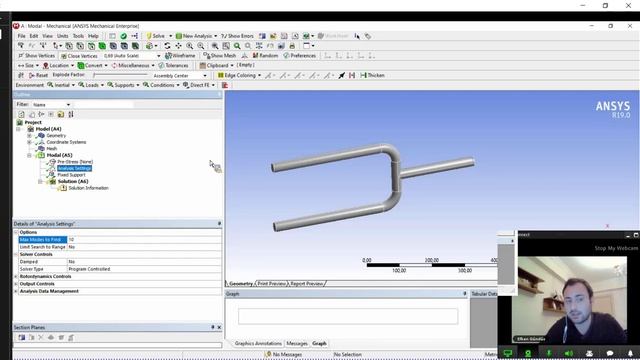
Task: Click the black arrow icon left of Thicken
Action: [342, 75]
